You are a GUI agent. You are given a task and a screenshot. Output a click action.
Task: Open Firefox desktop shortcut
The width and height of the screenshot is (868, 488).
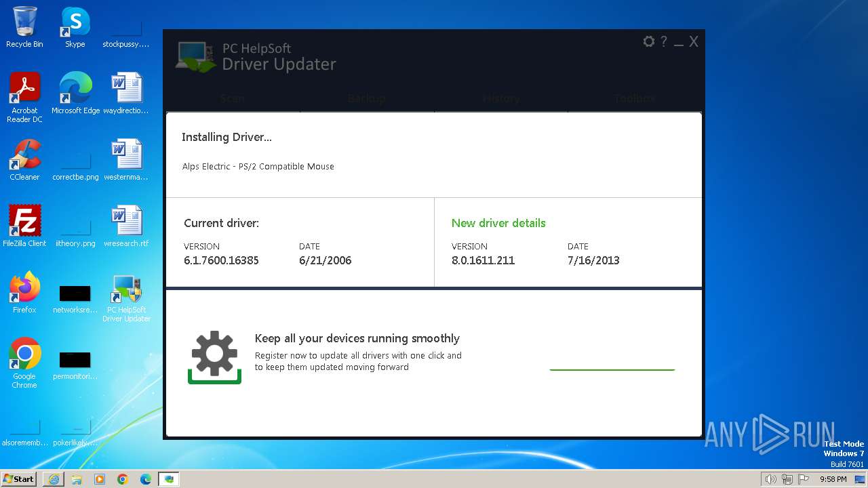point(24,293)
